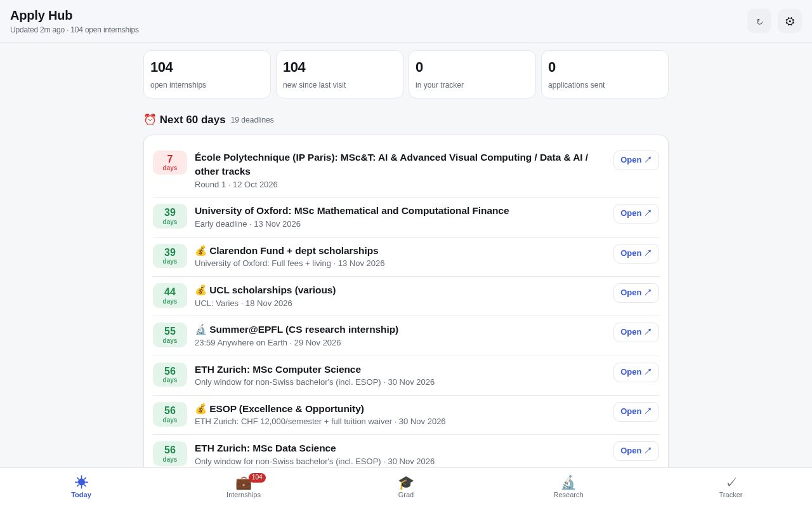812x508 pixels.
Task: Open the Tracker tab
Action: coord(731,487)
